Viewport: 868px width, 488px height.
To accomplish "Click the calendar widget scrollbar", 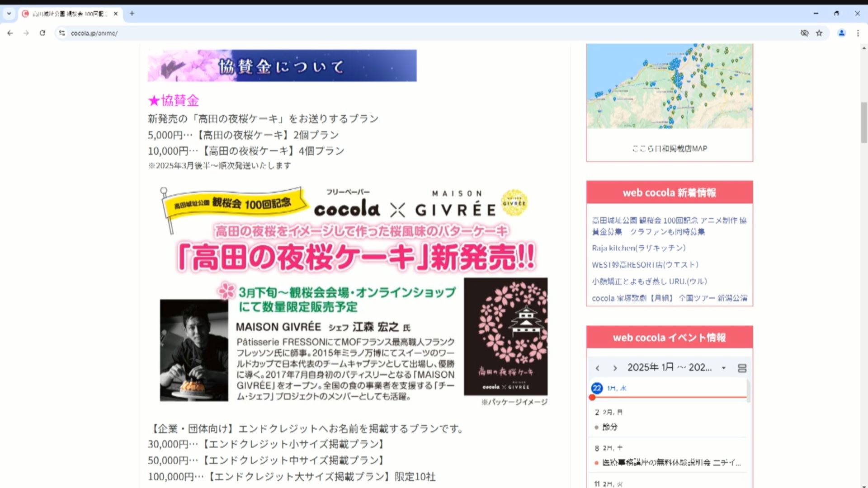I will click(748, 391).
